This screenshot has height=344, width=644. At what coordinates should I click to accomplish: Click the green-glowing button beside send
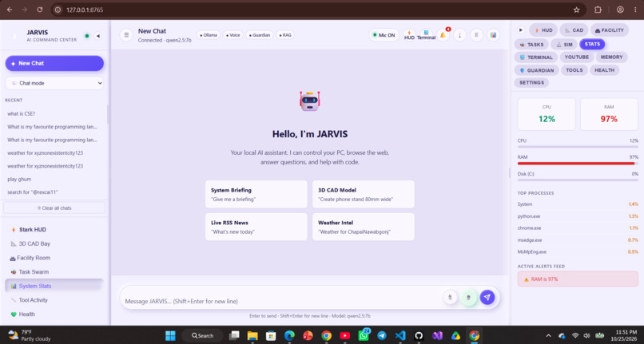click(x=468, y=297)
